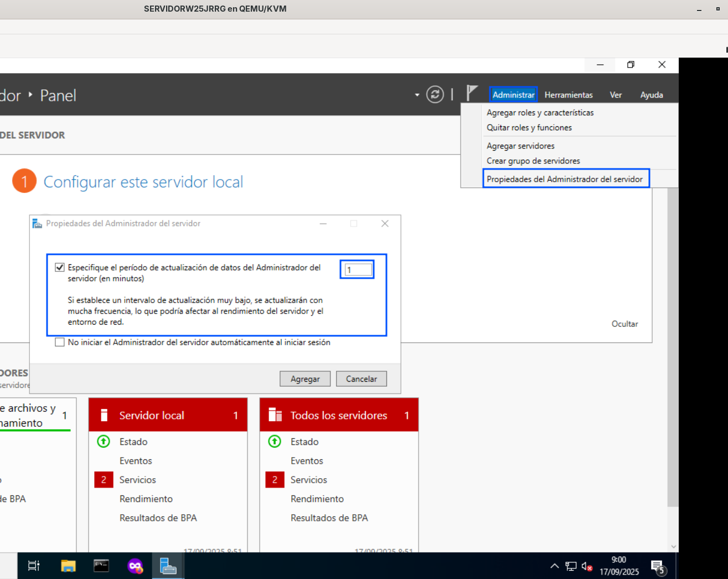Screen dimensions: 728x579
Task: Open the Ayuda menu
Action: coord(652,95)
